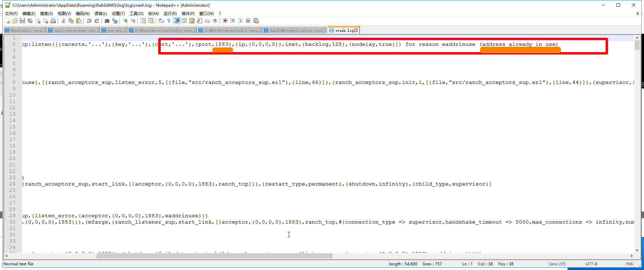Open the Function List icon
This screenshot has height=270, width=644.
click(200, 21)
